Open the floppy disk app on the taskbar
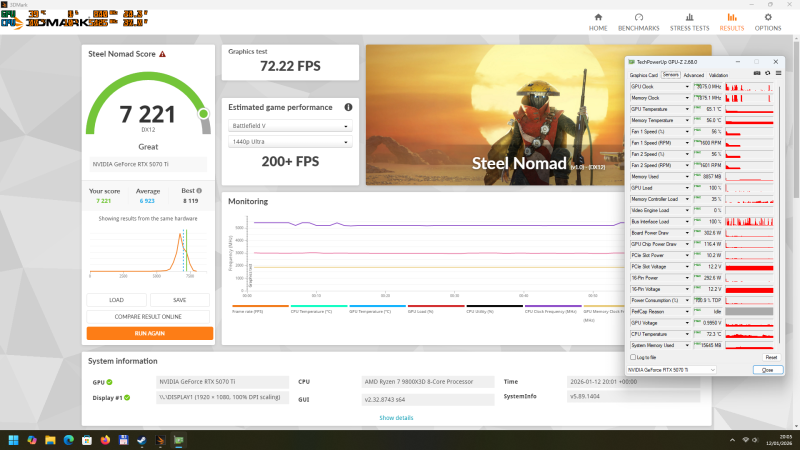This screenshot has width=800, height=450. coord(123,440)
